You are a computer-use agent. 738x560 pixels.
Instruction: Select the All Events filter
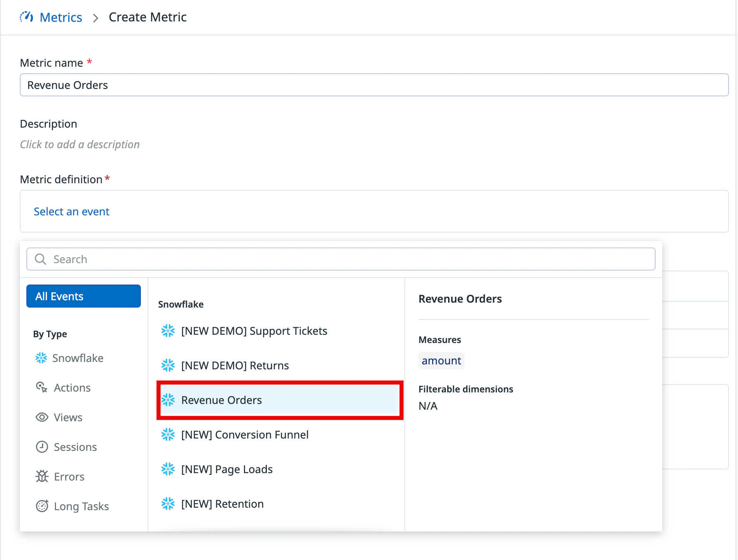tap(84, 296)
